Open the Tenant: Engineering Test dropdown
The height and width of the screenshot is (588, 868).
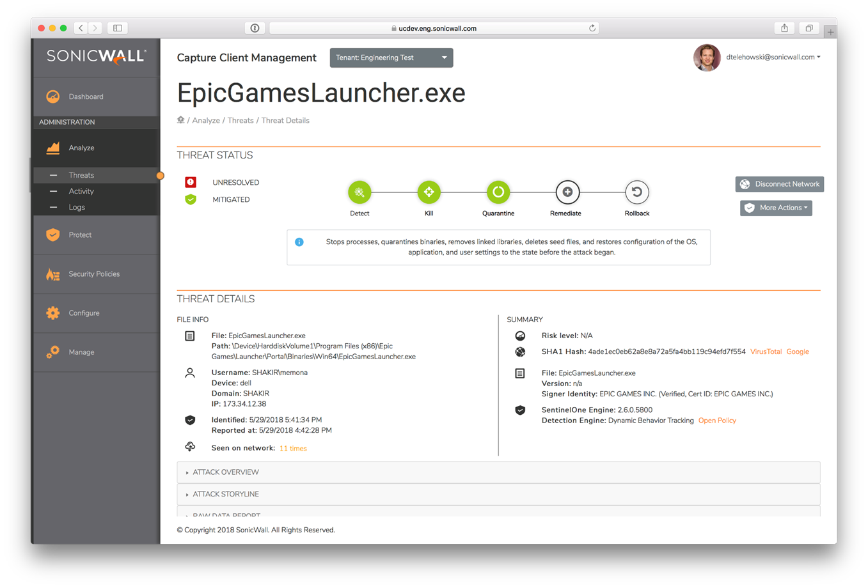pyautogui.click(x=391, y=58)
